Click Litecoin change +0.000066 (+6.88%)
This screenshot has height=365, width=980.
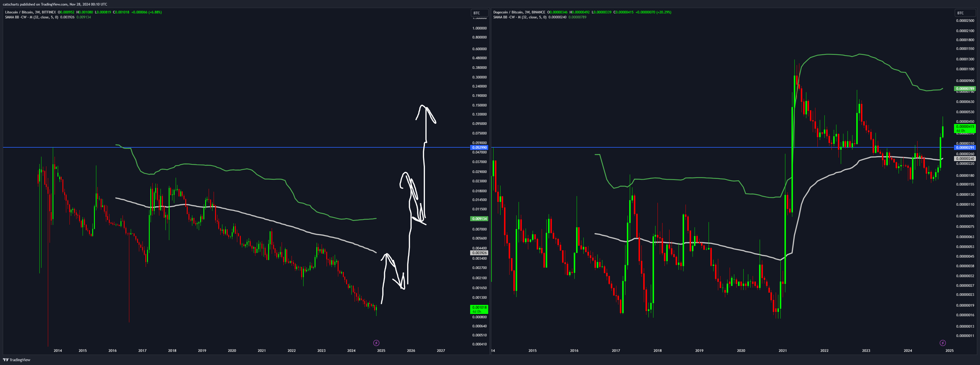[x=147, y=12]
